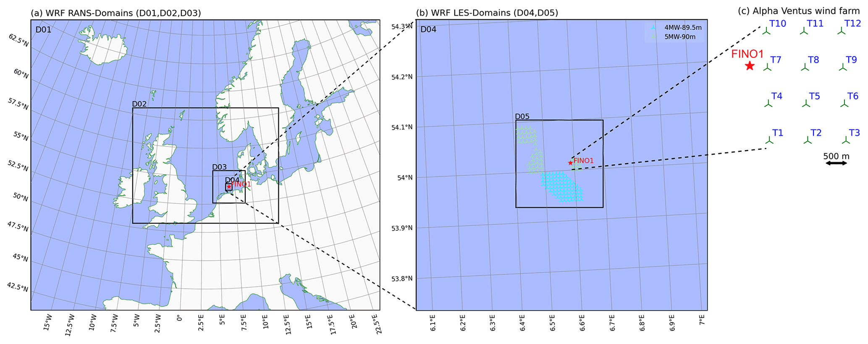Select the T3 turbine icon
868x344 pixels.
coord(845,140)
